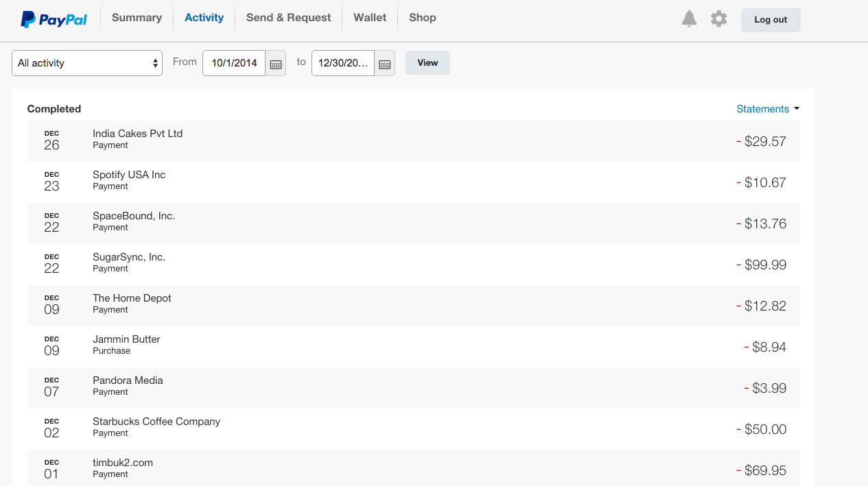Open the Shop tab
The image size is (868, 486).
point(422,18)
